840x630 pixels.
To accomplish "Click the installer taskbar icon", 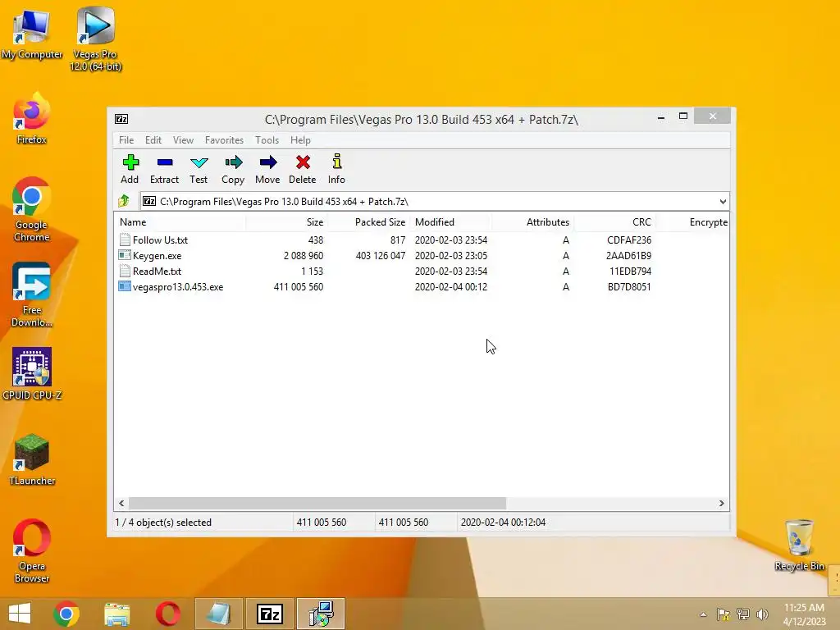I will point(321,614).
